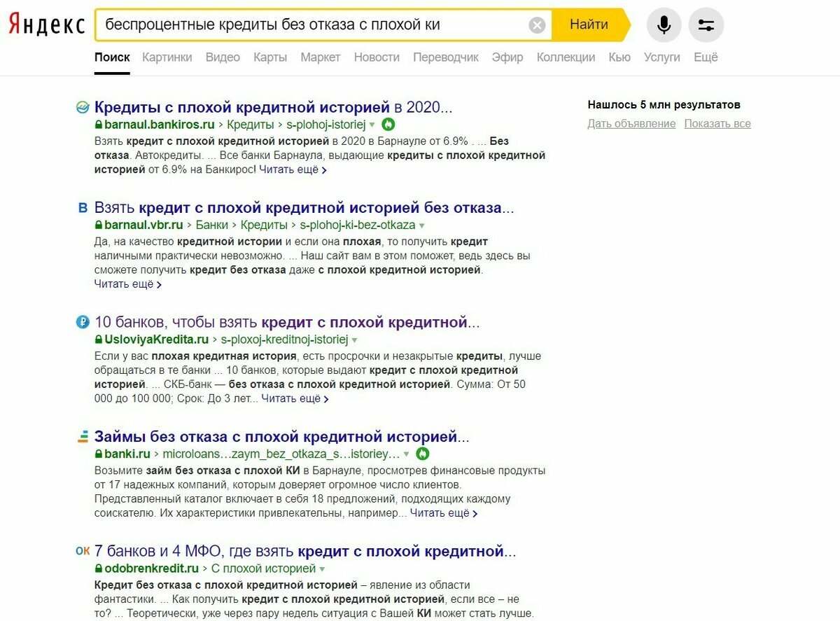The image size is (840, 621).
Task: Click the lock icon beside barnaul.vbr.ru
Action: click(99, 225)
